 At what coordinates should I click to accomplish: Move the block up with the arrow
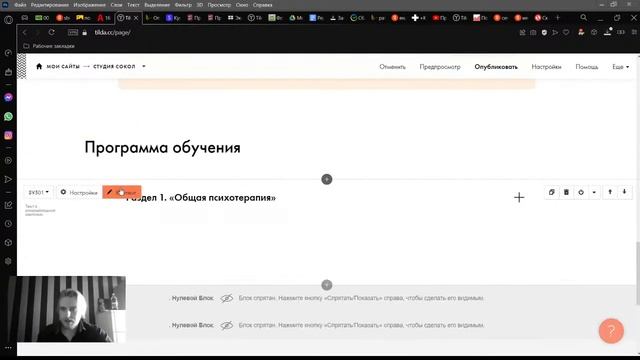point(610,192)
